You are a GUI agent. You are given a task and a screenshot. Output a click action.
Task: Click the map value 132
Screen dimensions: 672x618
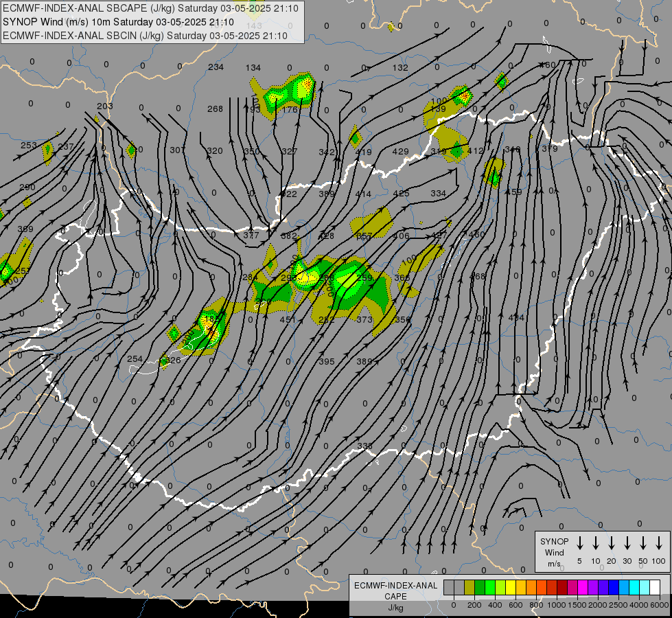coord(400,68)
